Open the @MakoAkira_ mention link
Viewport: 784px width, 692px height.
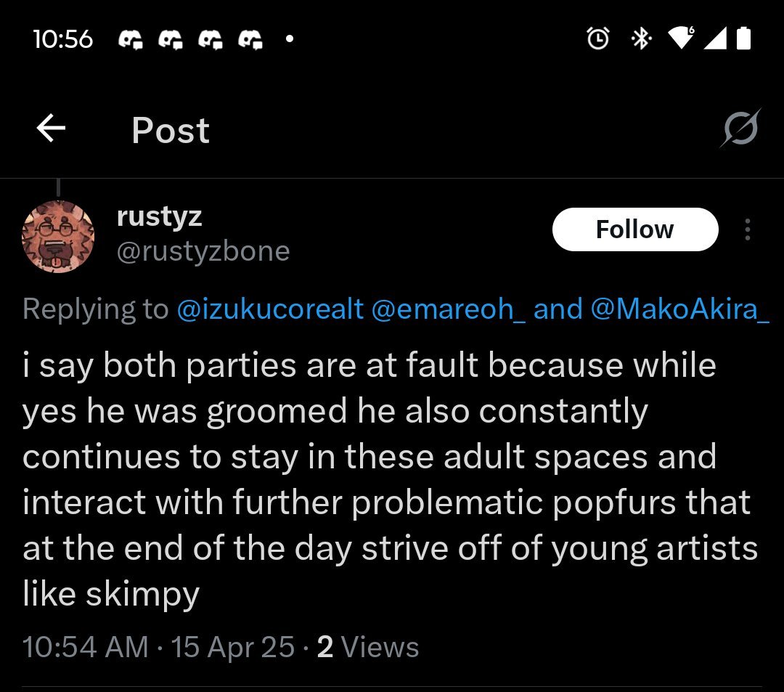click(x=679, y=309)
